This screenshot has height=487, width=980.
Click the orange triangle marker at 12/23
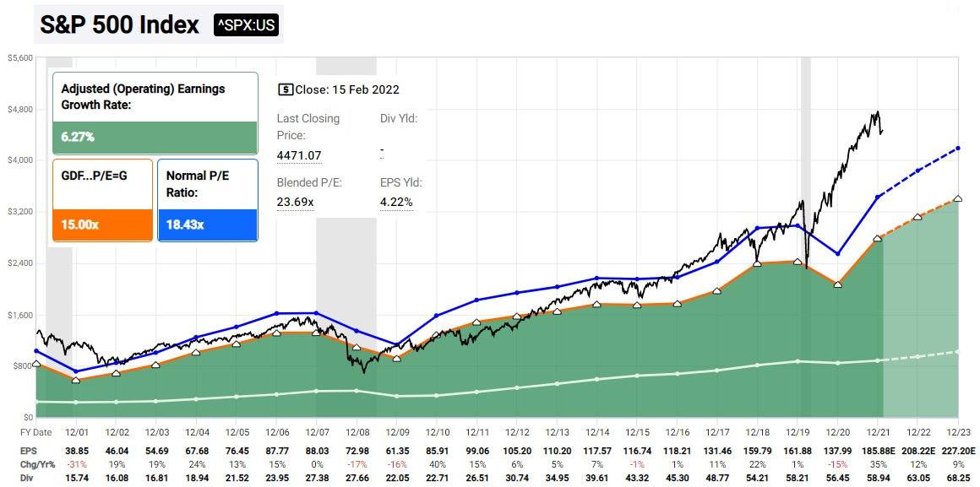[x=958, y=198]
